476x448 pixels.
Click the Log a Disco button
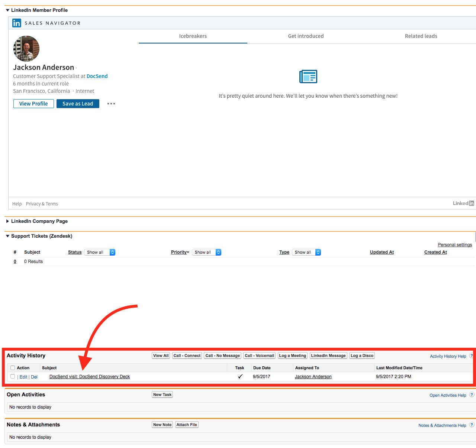coord(362,356)
